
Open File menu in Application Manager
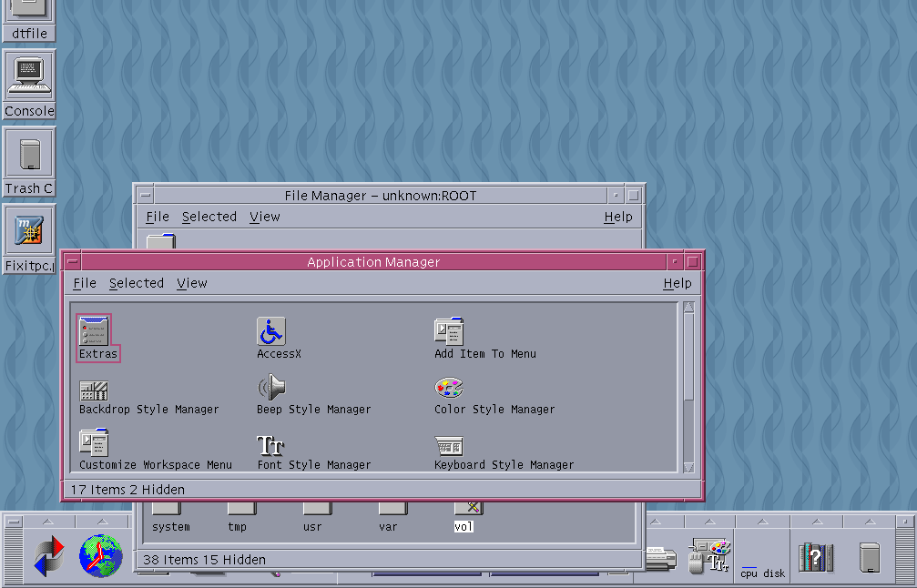[85, 283]
